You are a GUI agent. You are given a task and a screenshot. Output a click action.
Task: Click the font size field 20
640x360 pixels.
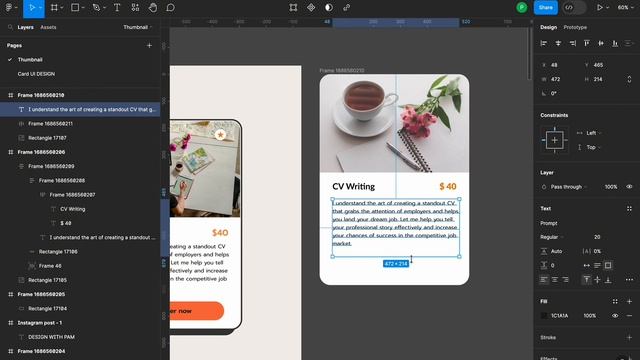[x=598, y=237]
